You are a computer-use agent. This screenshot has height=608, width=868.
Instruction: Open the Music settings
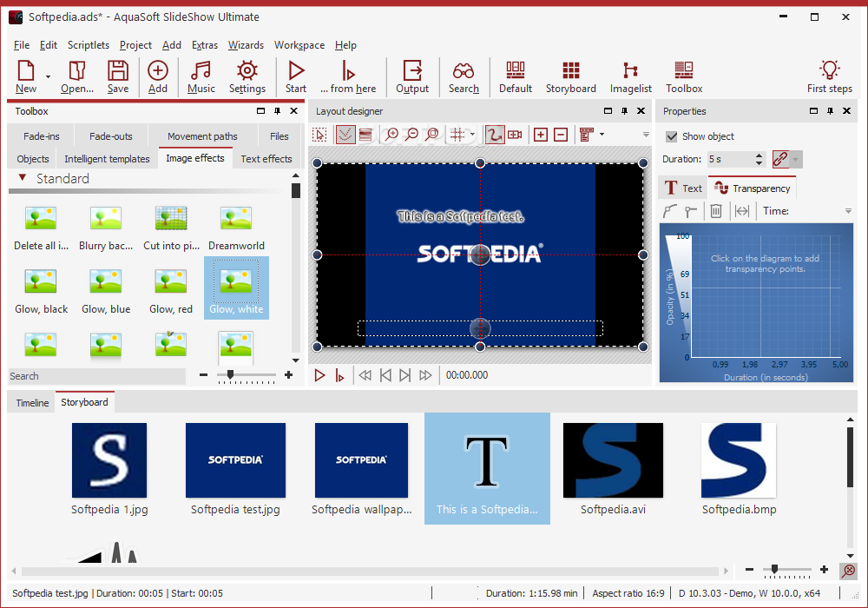tap(201, 76)
